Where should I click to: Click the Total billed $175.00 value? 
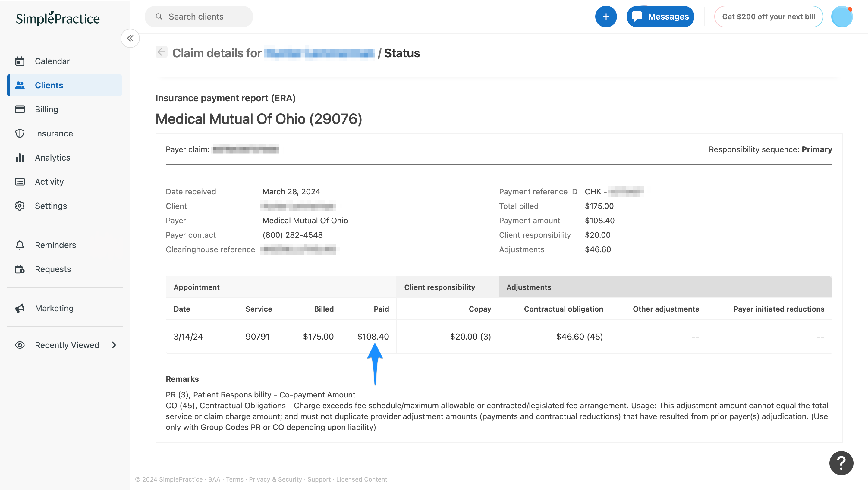tap(599, 206)
